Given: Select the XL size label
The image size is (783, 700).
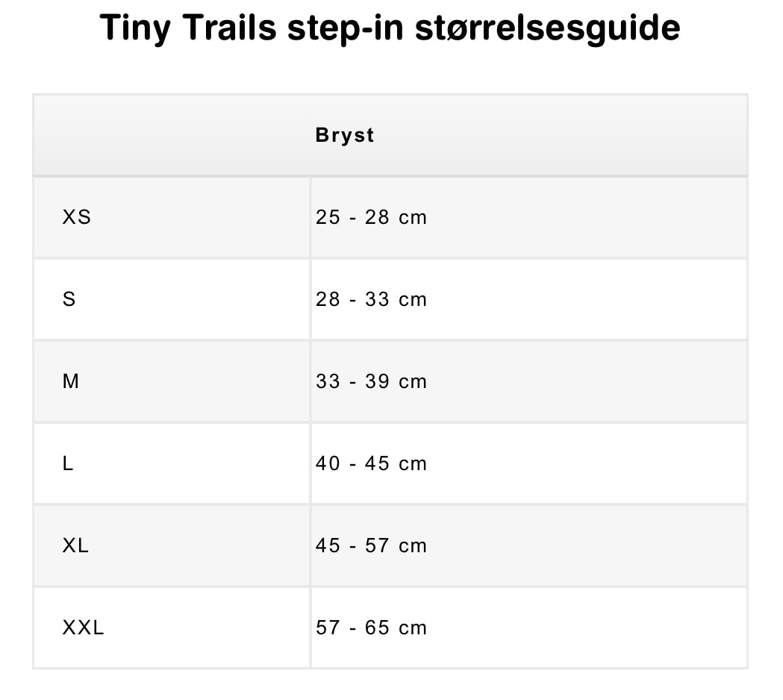Looking at the screenshot, I should click(x=75, y=546).
